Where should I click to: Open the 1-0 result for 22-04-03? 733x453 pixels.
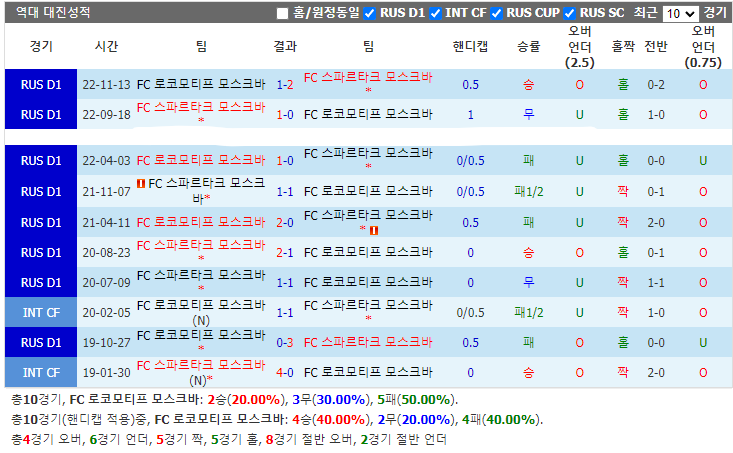(285, 161)
